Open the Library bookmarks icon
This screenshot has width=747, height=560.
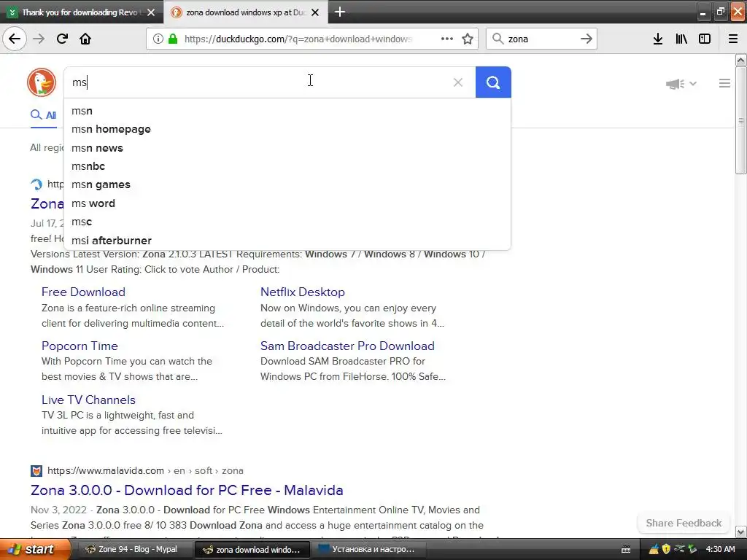pos(681,39)
